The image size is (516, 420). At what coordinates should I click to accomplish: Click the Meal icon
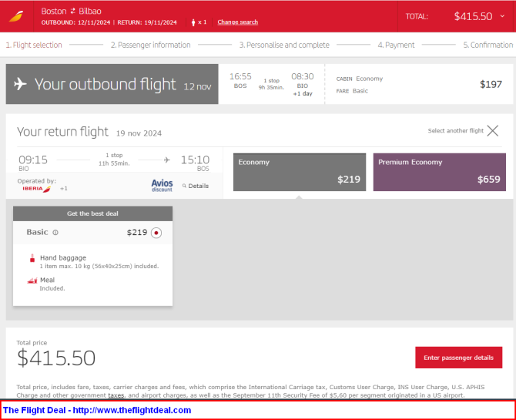[32, 281]
